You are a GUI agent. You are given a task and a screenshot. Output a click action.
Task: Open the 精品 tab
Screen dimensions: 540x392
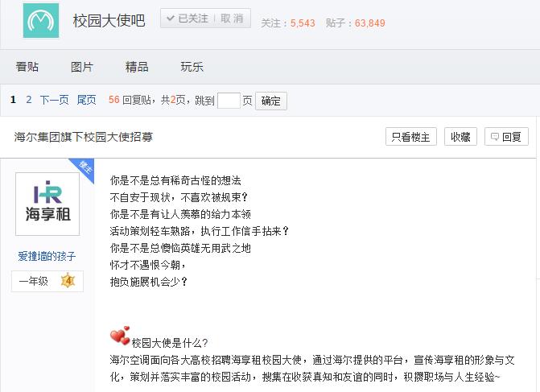tap(137, 67)
